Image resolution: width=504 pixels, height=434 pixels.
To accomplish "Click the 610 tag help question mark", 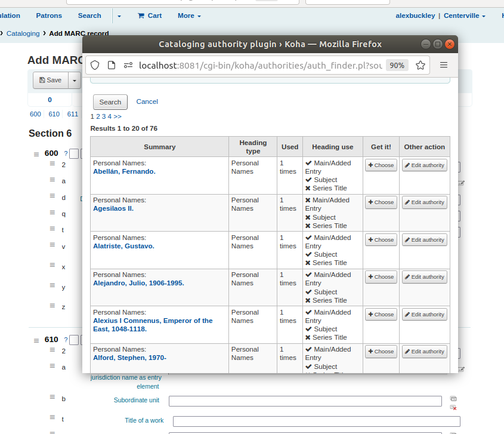I will coord(66,340).
